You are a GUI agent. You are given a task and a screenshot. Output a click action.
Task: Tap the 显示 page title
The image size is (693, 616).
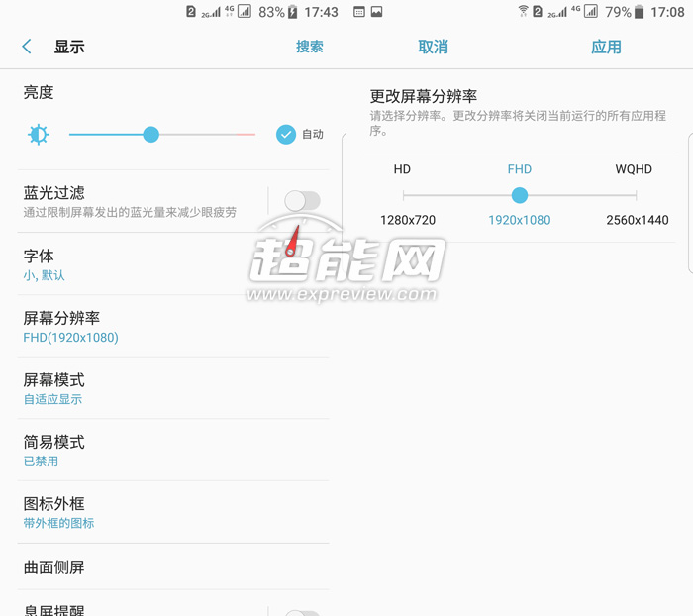click(x=69, y=47)
